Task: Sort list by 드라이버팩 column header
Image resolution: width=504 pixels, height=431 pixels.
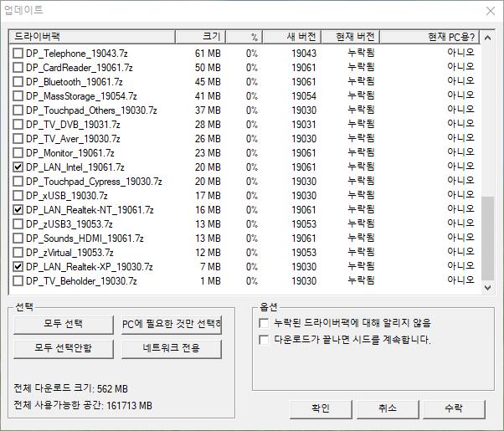Action: click(90, 37)
